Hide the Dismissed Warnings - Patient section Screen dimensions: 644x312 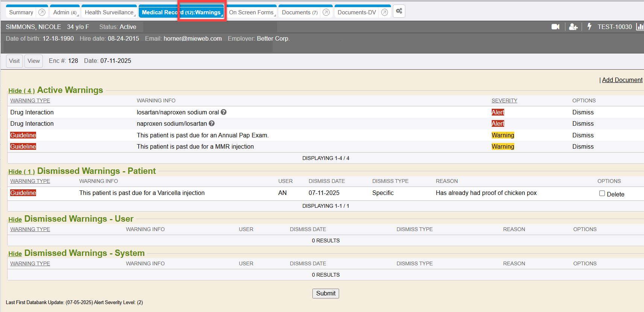point(21,172)
